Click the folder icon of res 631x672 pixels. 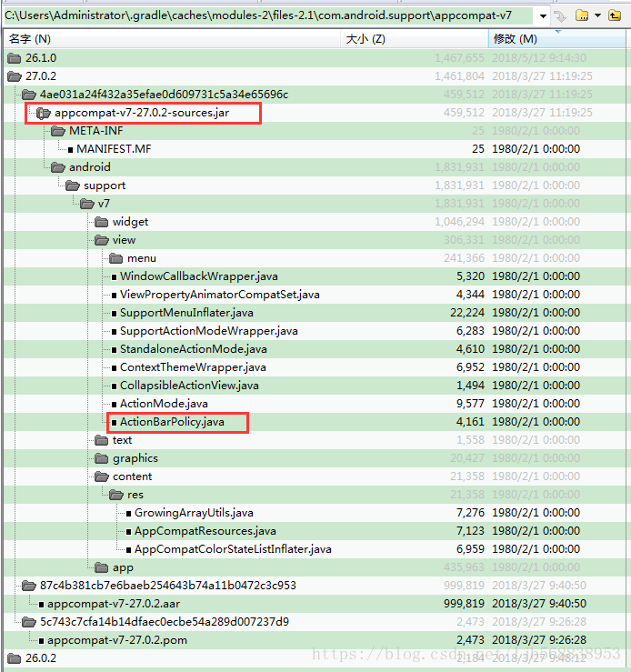pyautogui.click(x=116, y=495)
